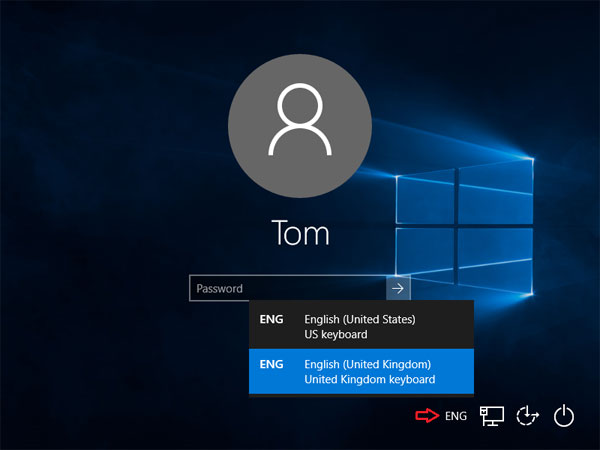Image resolution: width=600 pixels, height=450 pixels.
Task: Click the ENG label beside the US keyboard entry
Action: [271, 319]
